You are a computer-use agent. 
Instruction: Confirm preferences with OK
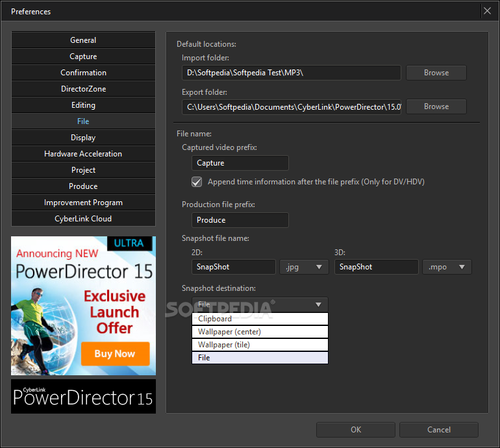[356, 430]
